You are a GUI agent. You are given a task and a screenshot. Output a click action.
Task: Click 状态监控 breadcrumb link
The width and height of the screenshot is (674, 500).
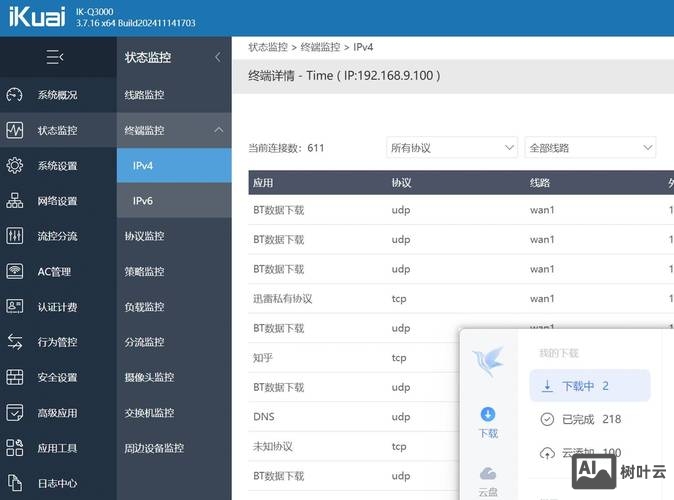pyautogui.click(x=268, y=47)
